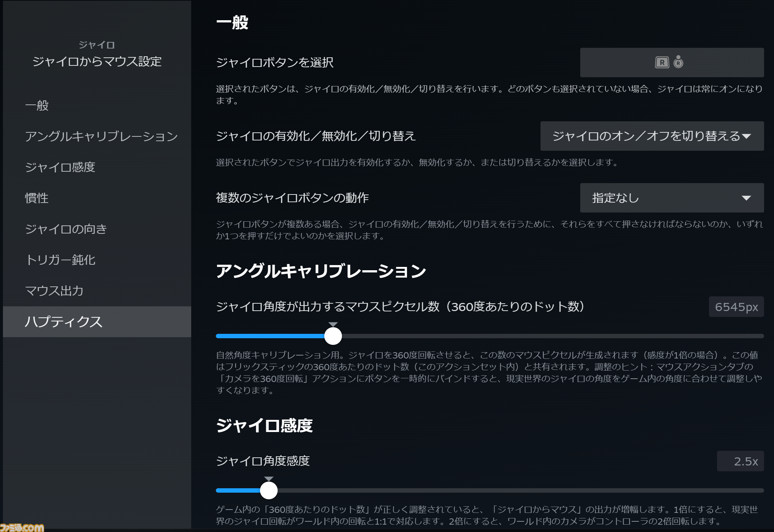
Task: Click the 一般 section heading in main panel
Action: [232, 22]
